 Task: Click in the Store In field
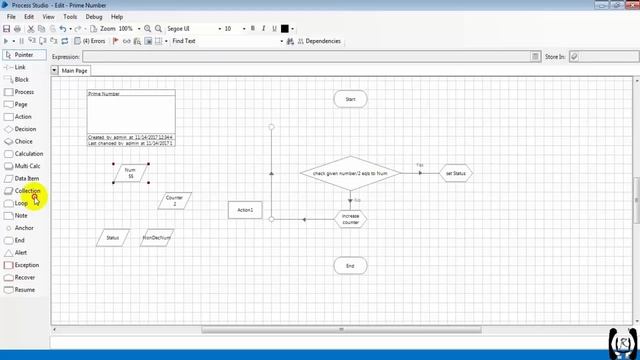(x=609, y=56)
